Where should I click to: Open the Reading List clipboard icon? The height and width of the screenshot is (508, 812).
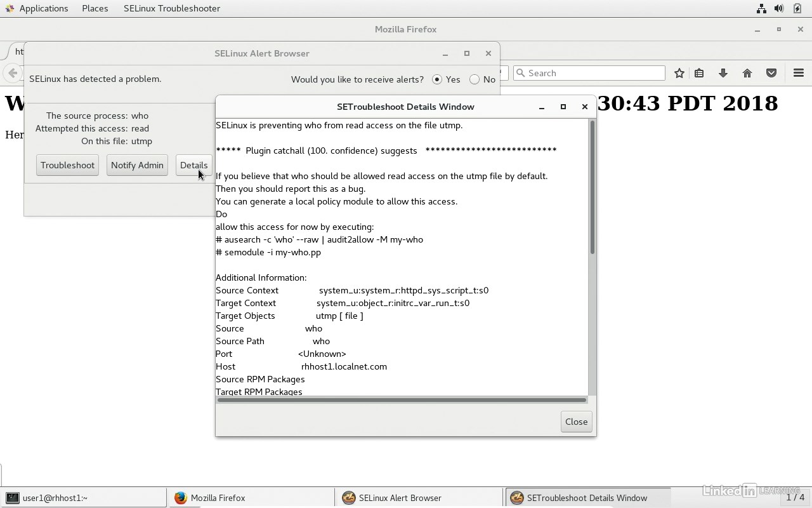(x=699, y=73)
